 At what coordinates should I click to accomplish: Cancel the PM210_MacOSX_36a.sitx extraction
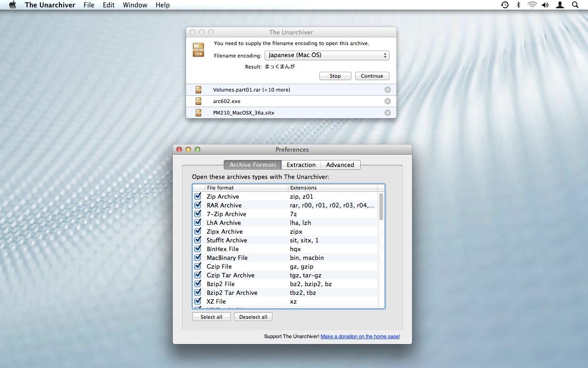pos(387,113)
